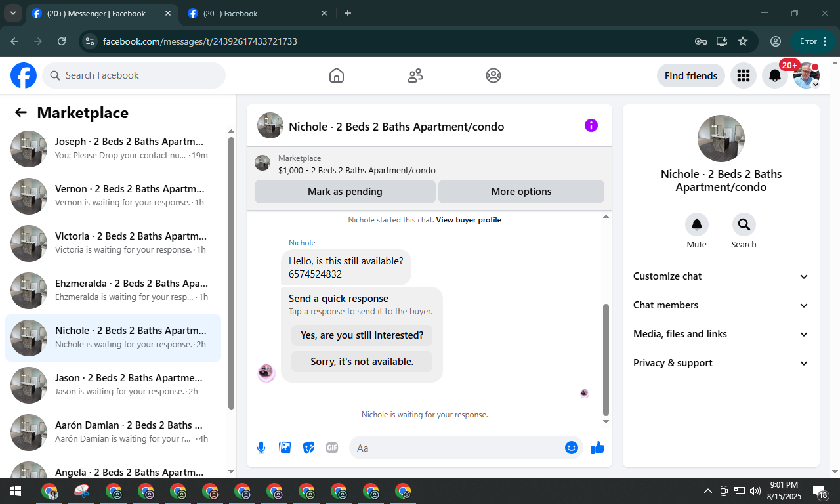
Task: Open Ehzmeralda's conversation in the list
Action: [114, 290]
